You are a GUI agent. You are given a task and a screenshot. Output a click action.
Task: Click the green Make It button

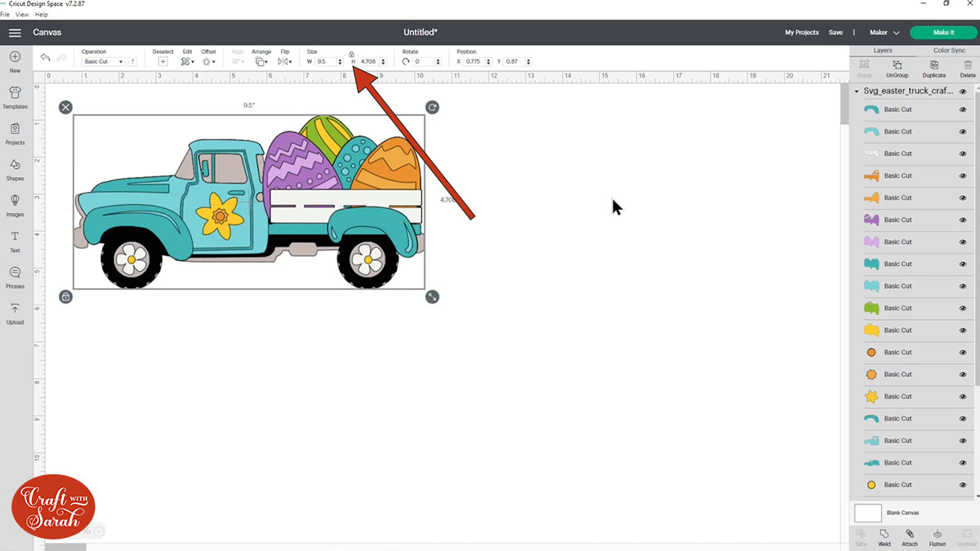(943, 32)
